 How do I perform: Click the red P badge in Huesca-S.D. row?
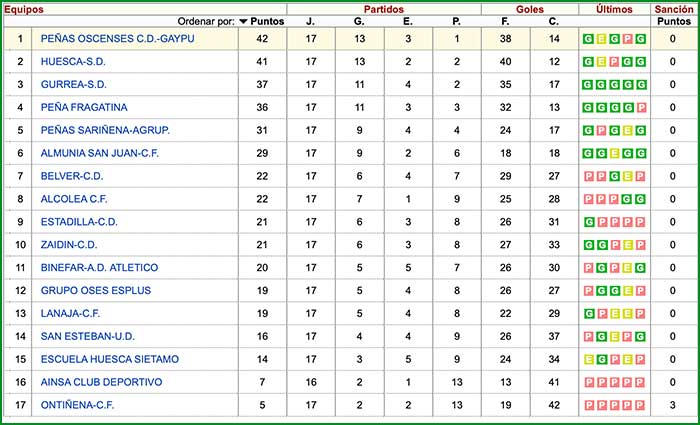[614, 62]
